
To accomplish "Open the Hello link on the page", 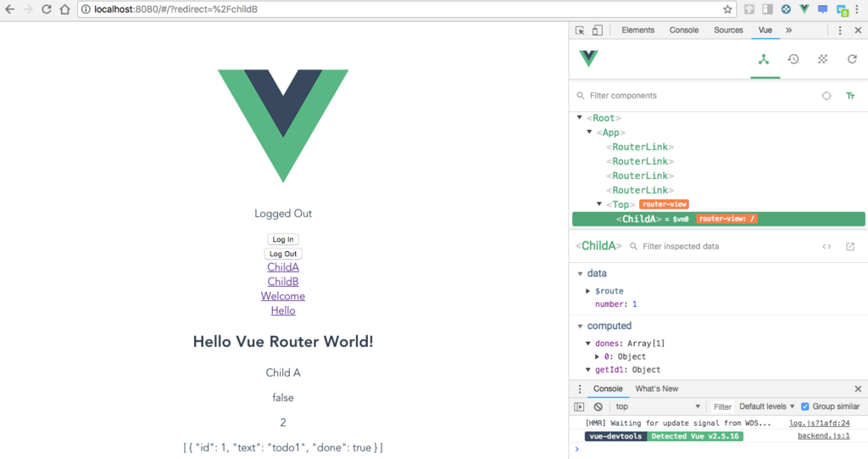I will coord(283,311).
